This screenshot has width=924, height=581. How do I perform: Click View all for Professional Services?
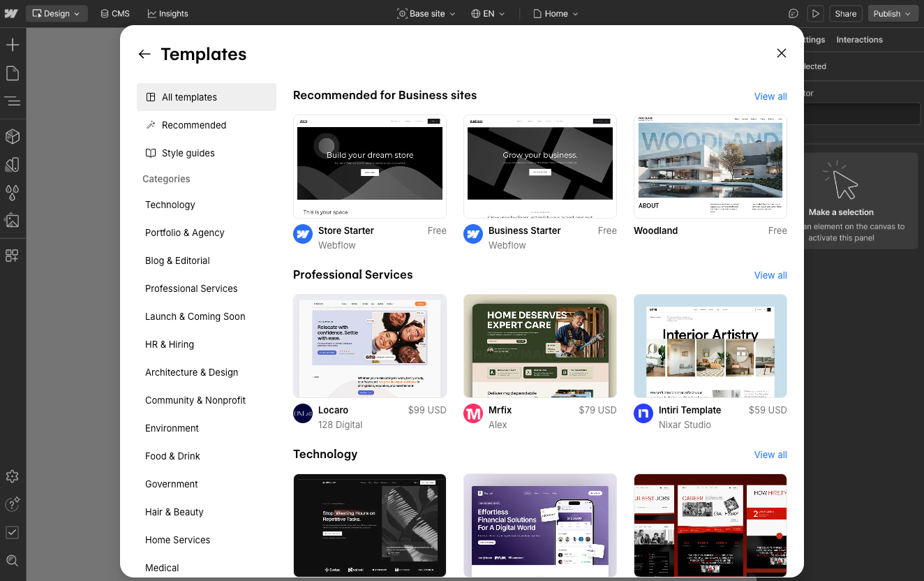click(x=770, y=275)
